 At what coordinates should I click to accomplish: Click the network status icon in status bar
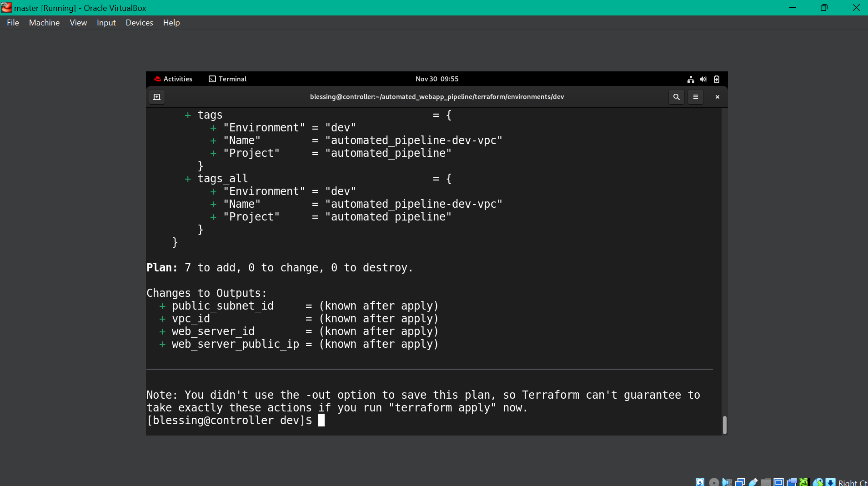tap(740, 482)
